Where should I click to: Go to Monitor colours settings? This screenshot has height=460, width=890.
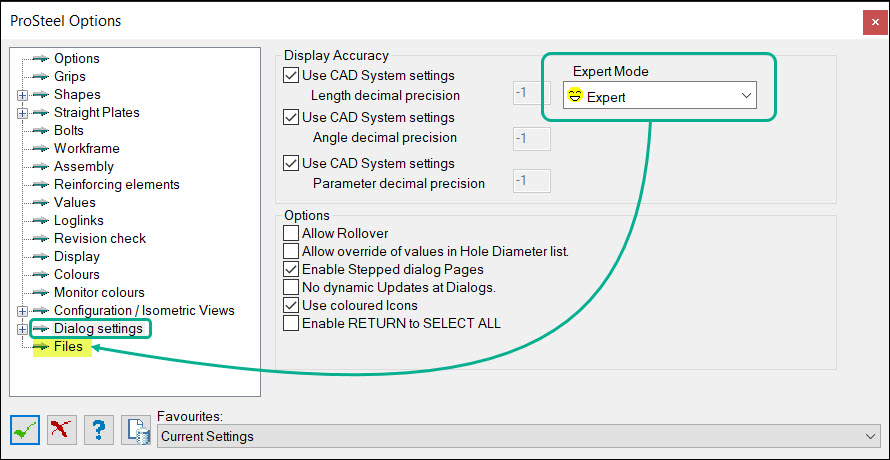click(x=99, y=293)
